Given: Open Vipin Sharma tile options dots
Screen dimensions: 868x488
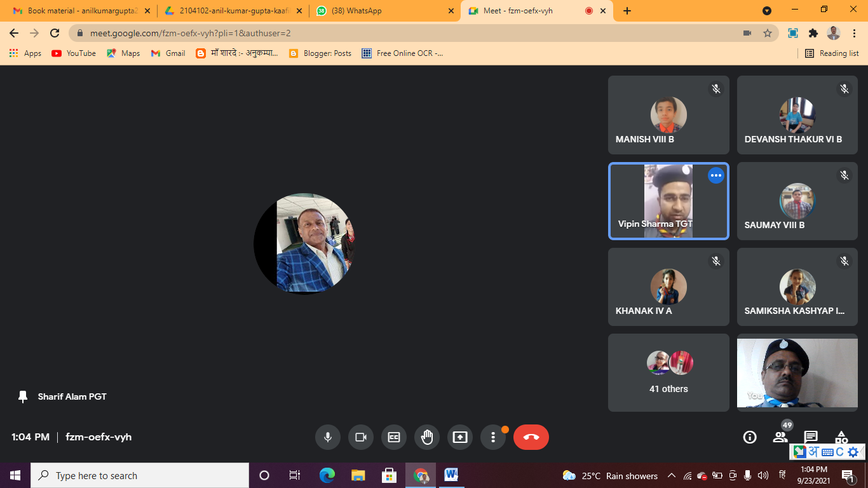Looking at the screenshot, I should pyautogui.click(x=716, y=175).
